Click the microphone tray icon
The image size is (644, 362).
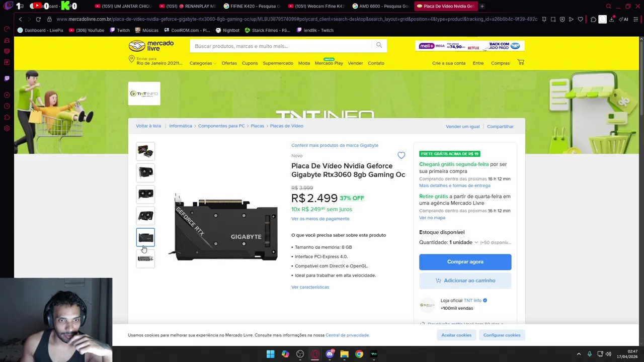point(590,354)
